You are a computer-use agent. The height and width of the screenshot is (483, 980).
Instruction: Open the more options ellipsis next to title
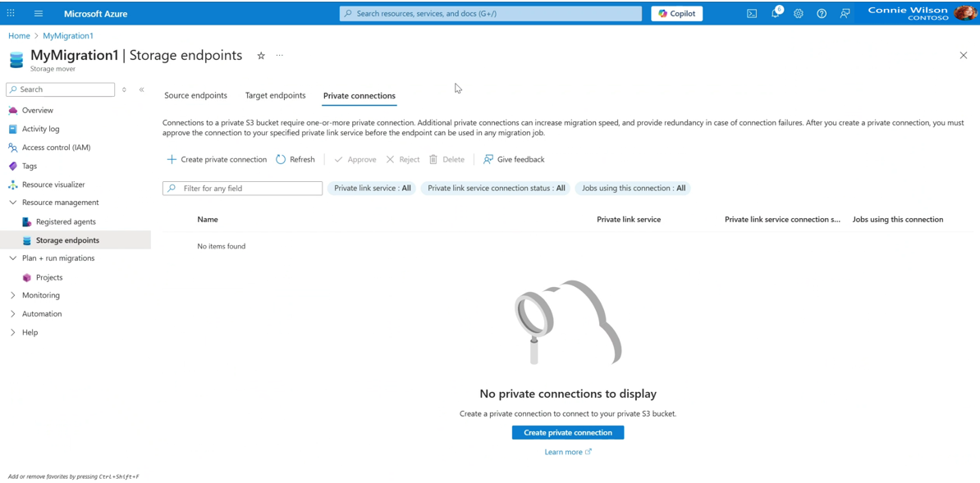[279, 56]
